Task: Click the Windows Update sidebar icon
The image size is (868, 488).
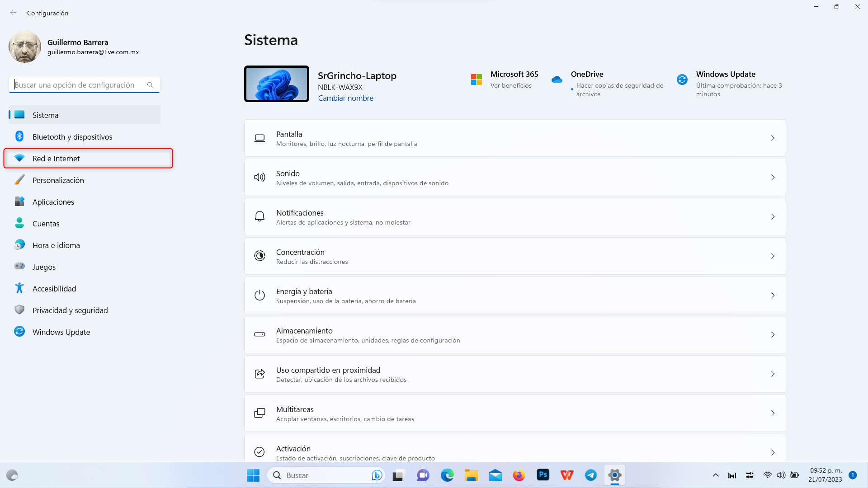Action: [19, 332]
